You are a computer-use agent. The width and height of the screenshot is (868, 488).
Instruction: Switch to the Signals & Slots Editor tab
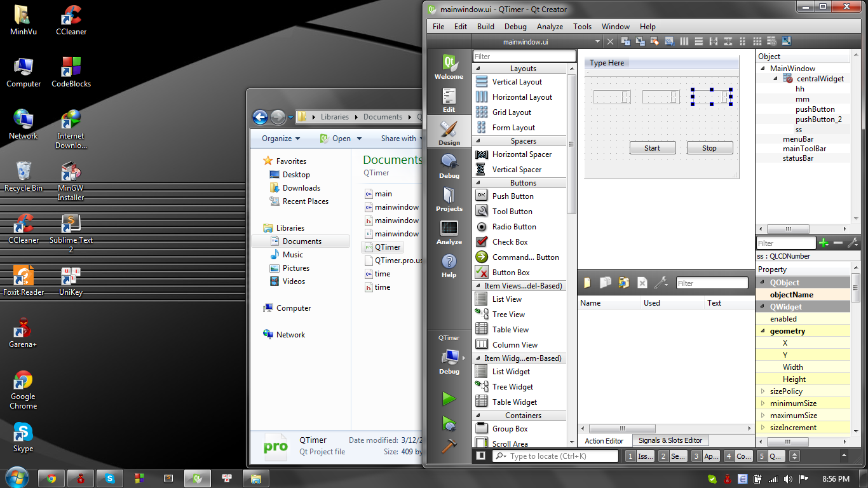tap(670, 440)
